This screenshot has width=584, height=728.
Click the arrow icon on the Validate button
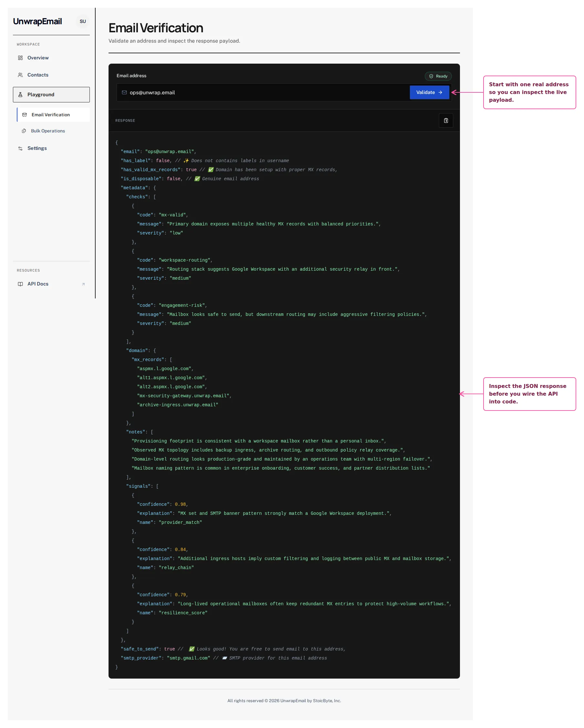440,92
